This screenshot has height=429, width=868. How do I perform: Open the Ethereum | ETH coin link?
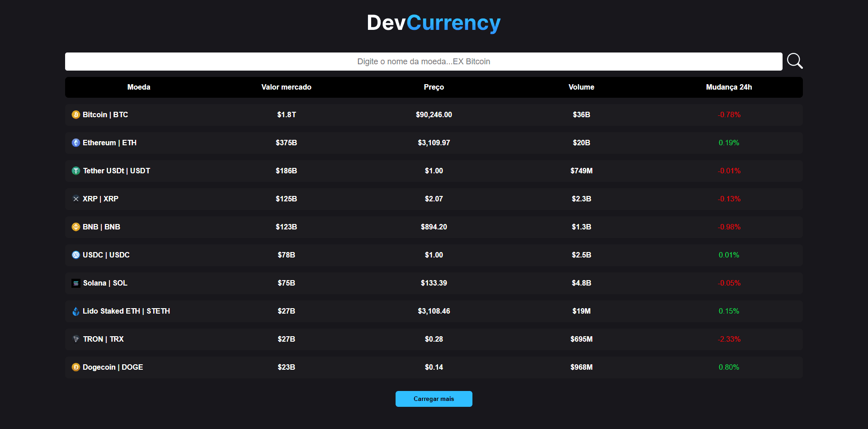pyautogui.click(x=109, y=143)
